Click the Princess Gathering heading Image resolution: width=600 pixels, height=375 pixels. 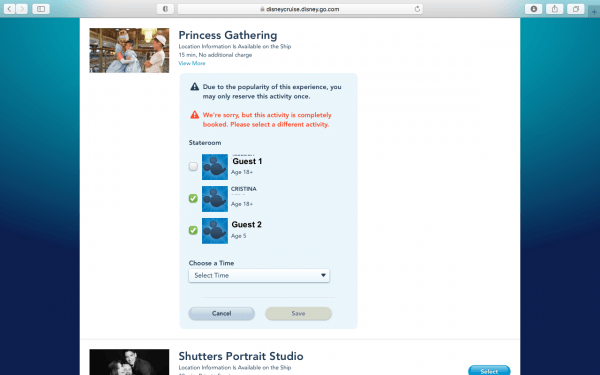tap(228, 35)
